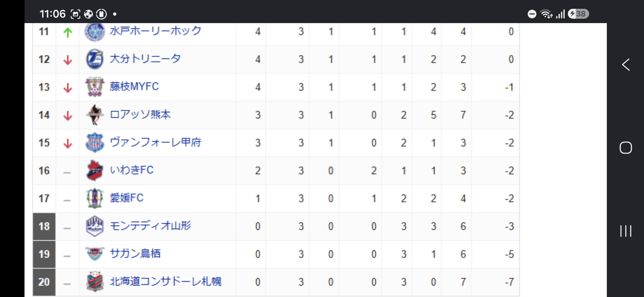Tap the battery indicator in status bar
This screenshot has width=644, height=297.
coord(578,14)
